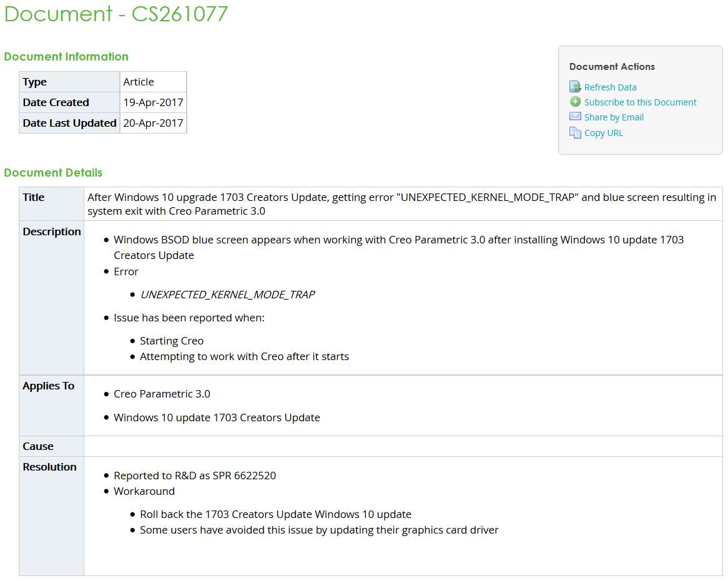Select the 20-Apr-2017 date value
728x581 pixels.
coord(153,123)
